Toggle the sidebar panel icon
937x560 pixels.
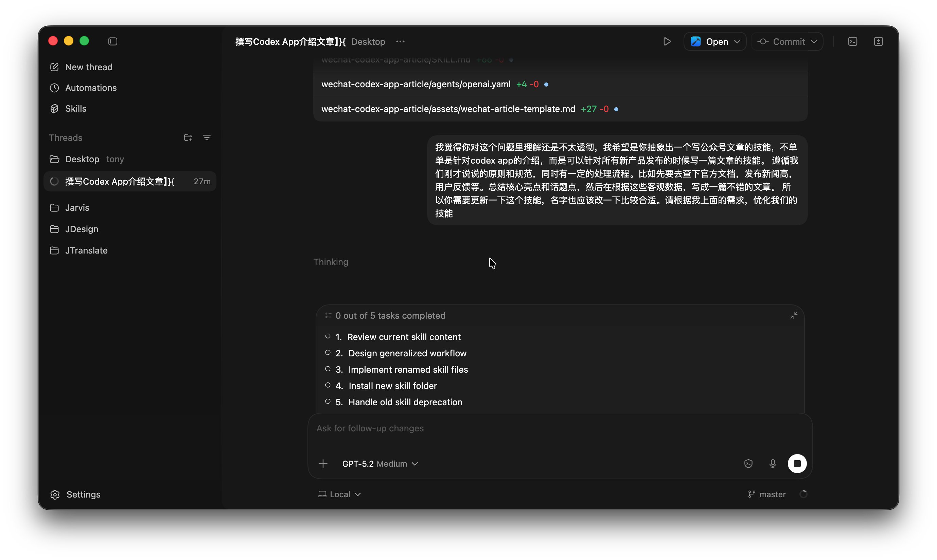(112, 41)
